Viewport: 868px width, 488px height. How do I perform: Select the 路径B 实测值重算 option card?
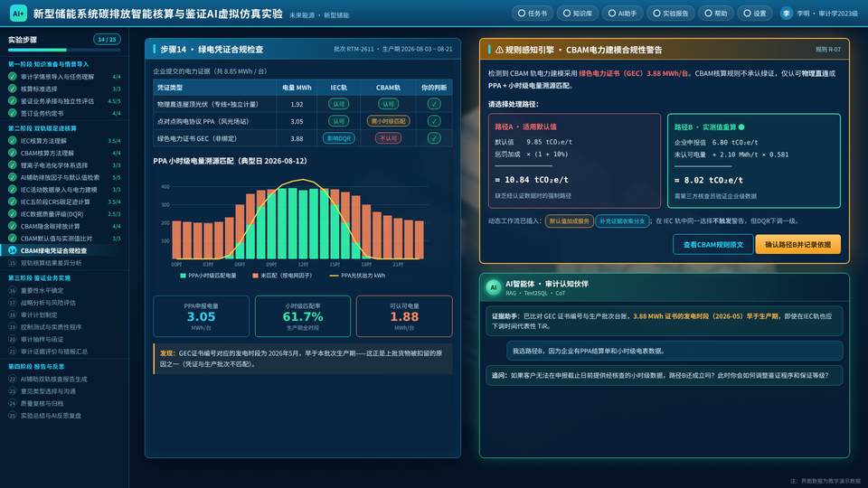tap(753, 161)
